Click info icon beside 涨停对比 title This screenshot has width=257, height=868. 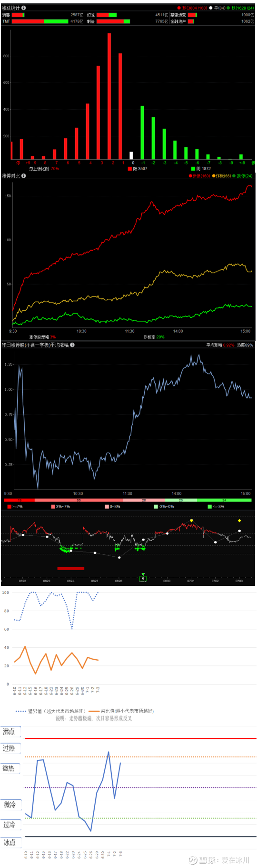[x=24, y=176]
